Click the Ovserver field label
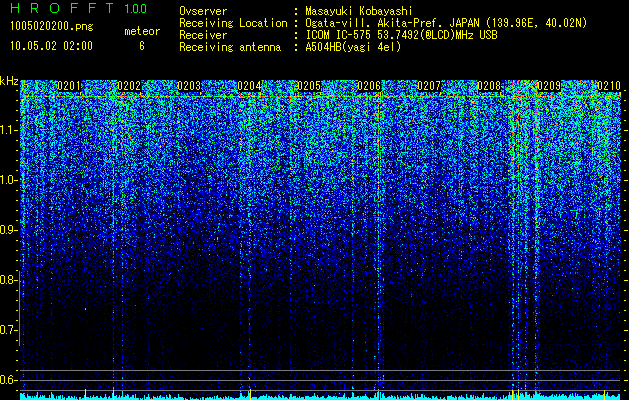Screen dimensions: 629x400 click(203, 12)
